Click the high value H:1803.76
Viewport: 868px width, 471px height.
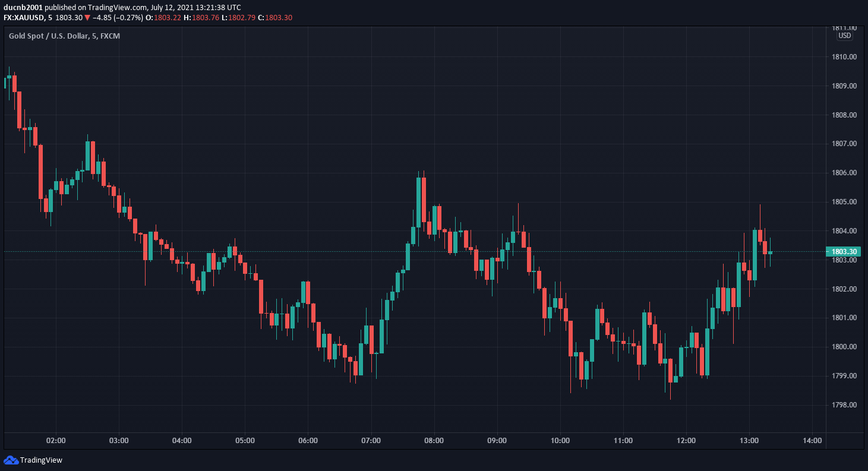click(201, 18)
